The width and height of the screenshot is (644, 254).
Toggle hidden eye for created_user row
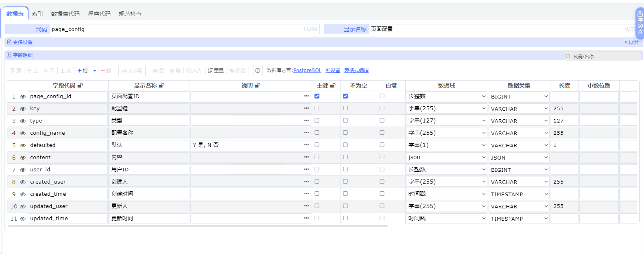click(x=23, y=182)
